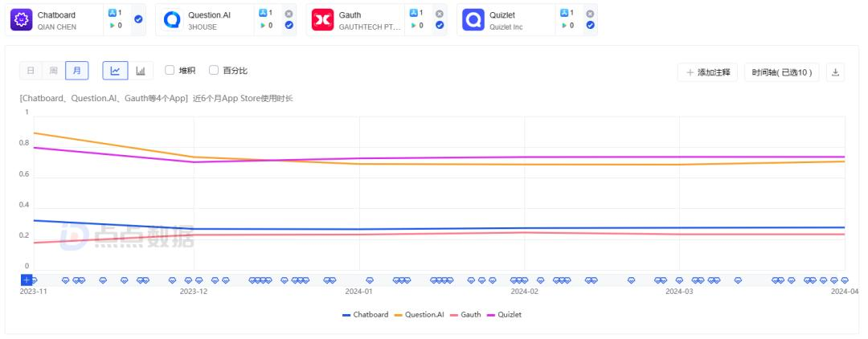Select the line chart view icon
Viewport: 868px width, 339px height.
pyautogui.click(x=115, y=71)
